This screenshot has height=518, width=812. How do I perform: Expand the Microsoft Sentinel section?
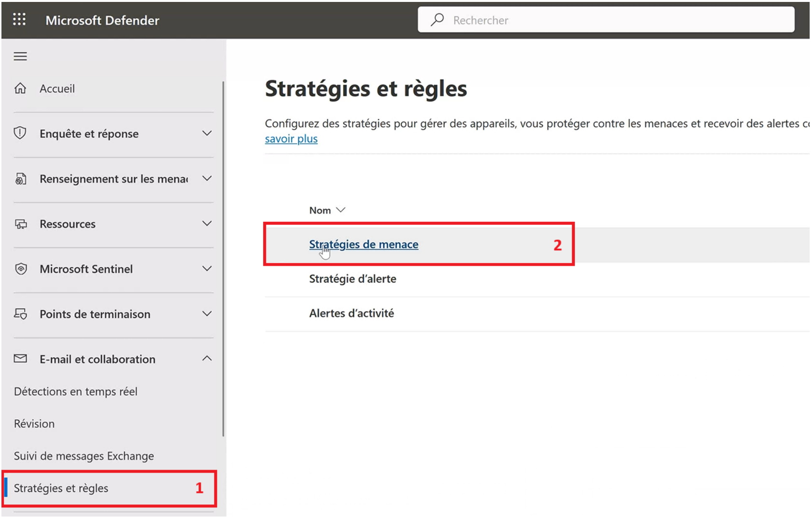[207, 269]
